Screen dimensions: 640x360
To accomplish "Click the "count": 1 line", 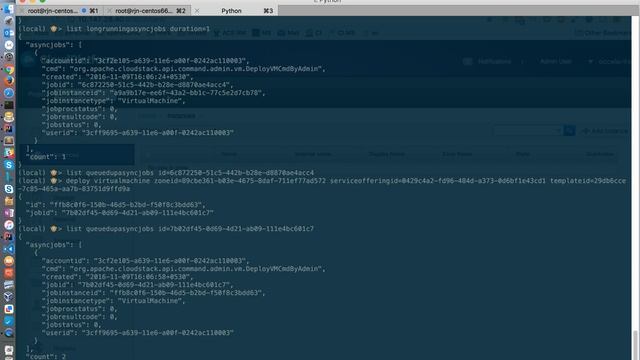I will [46, 157].
